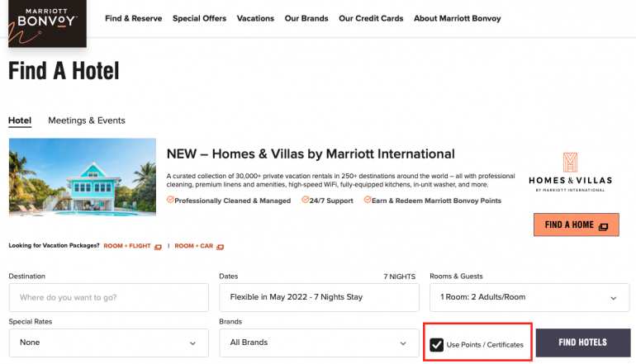Click the 24/7 Support checkmark icon
The height and width of the screenshot is (364, 636).
(x=305, y=200)
